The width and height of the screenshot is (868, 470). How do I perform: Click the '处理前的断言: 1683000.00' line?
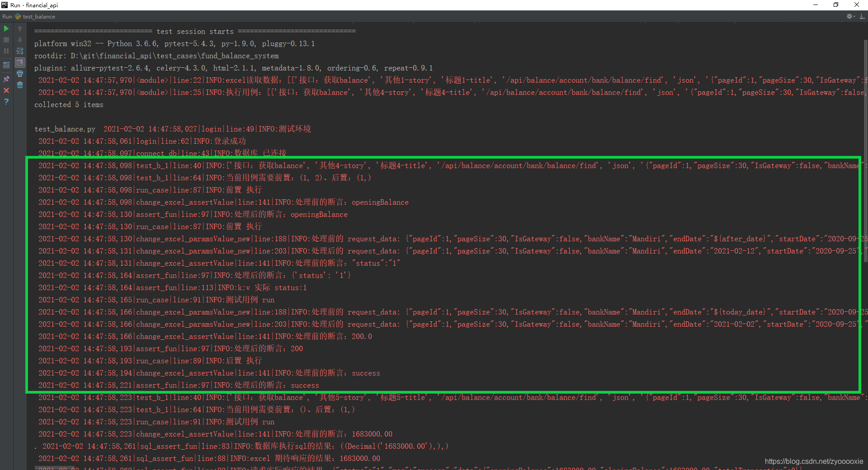tap(215, 434)
